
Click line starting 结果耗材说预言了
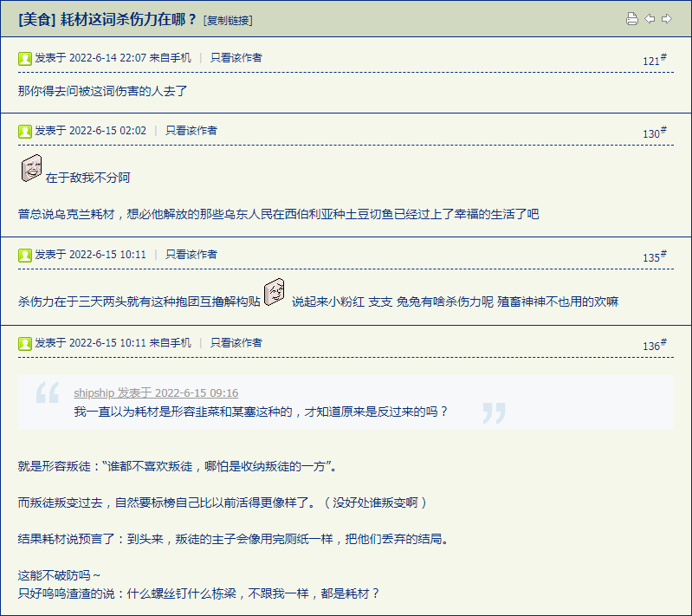click(x=234, y=539)
